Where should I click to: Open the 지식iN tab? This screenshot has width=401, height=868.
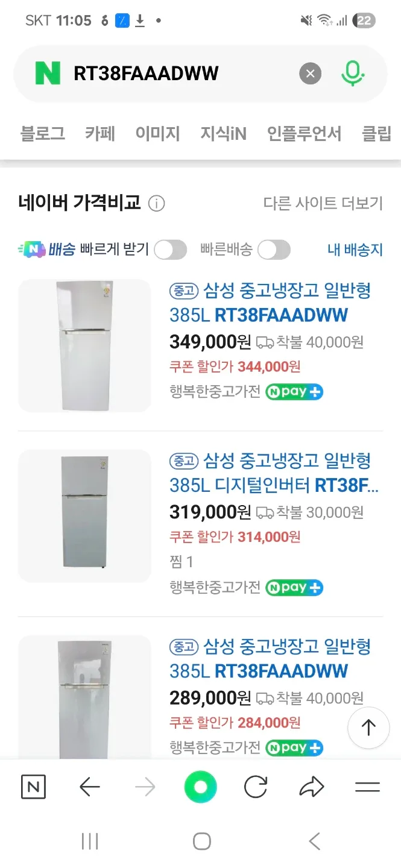223,133
